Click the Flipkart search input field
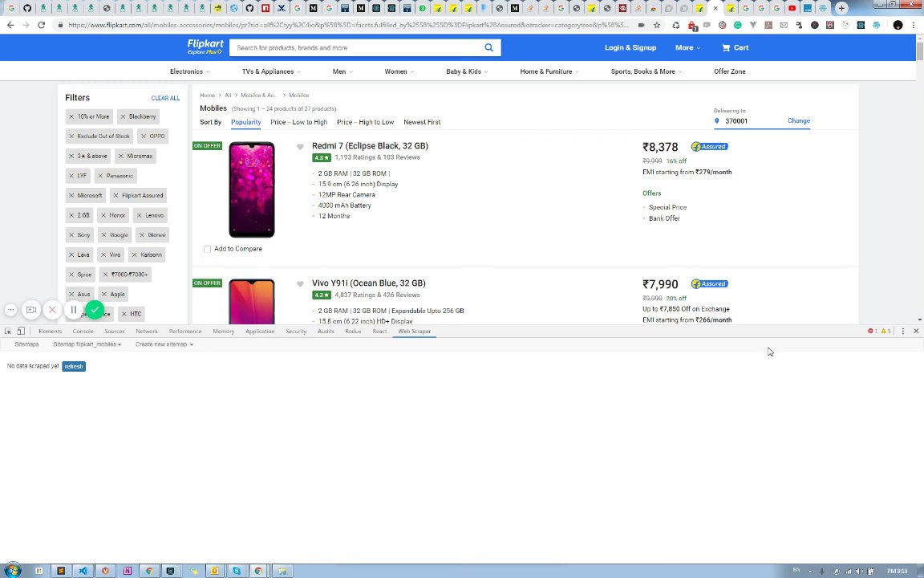This screenshot has height=578, width=924. click(x=357, y=48)
